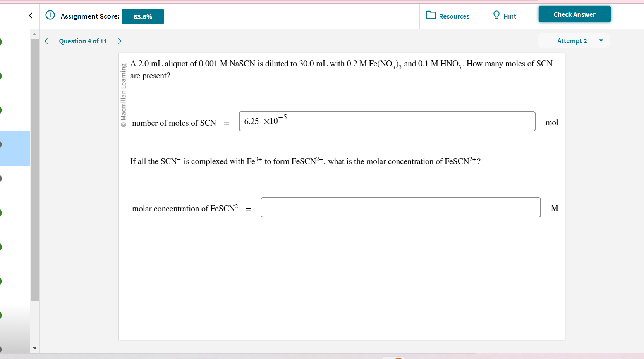Switch focus to the Resources menu area
Image resolution: width=644 pixels, height=359 pixels.
click(x=447, y=16)
